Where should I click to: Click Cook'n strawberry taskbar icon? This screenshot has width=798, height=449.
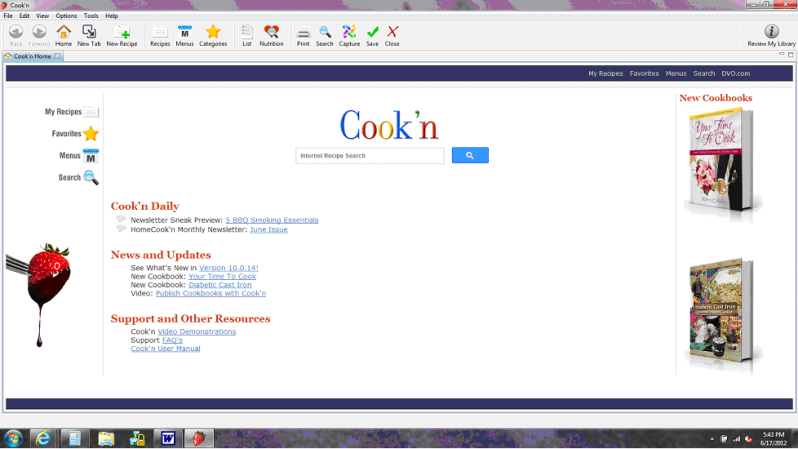coord(199,438)
